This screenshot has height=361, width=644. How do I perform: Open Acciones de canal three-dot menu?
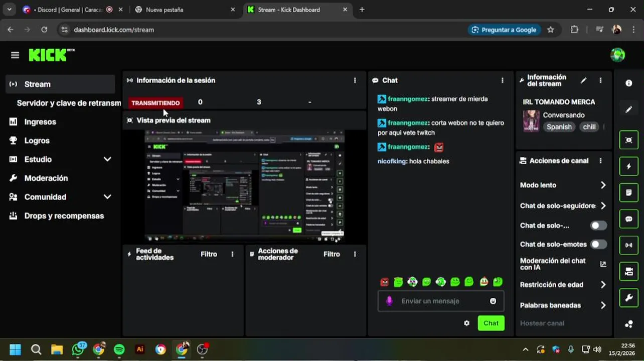click(x=600, y=161)
